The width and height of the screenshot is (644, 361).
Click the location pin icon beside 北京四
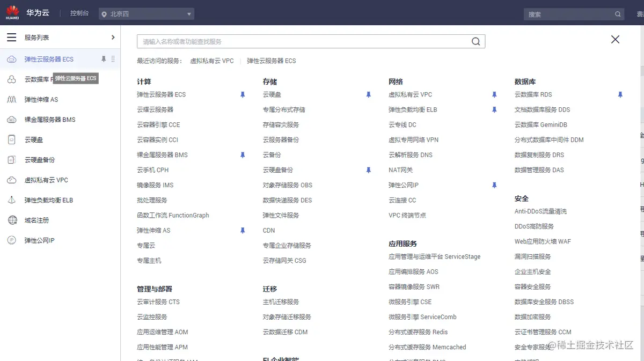pos(104,14)
